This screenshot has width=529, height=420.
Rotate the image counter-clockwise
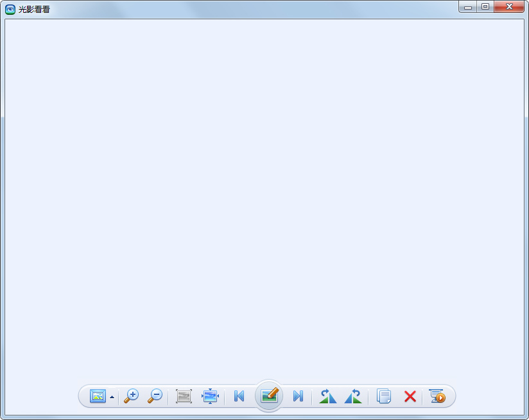[x=327, y=396]
